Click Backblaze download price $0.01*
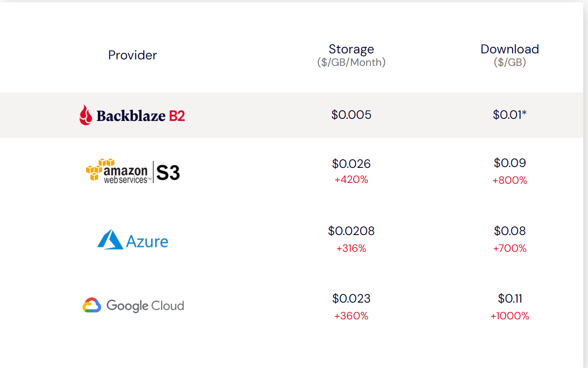Viewport: 588px width, 368px height. point(510,114)
